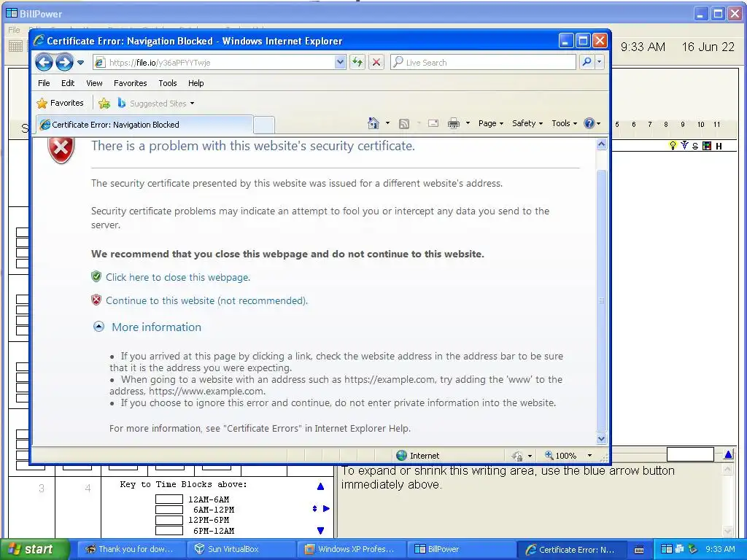Click the IE page scroll up arrow

[601, 144]
